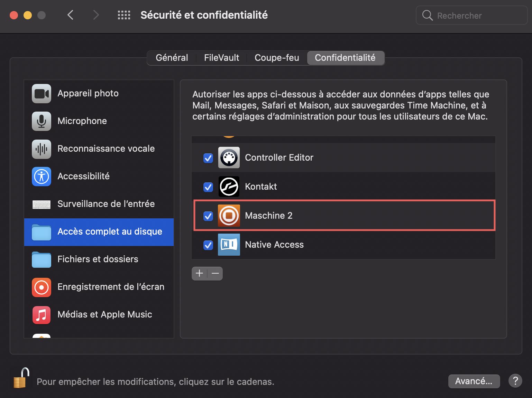
Task: Uncheck Maschine 2 disk access
Action: click(x=208, y=216)
